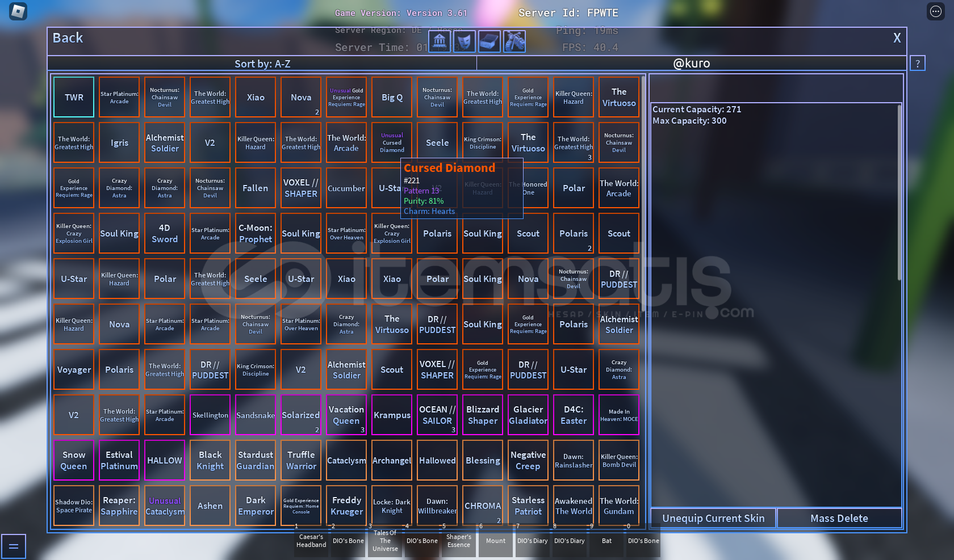Select the C-Moon: Prophet skin

[256, 233]
